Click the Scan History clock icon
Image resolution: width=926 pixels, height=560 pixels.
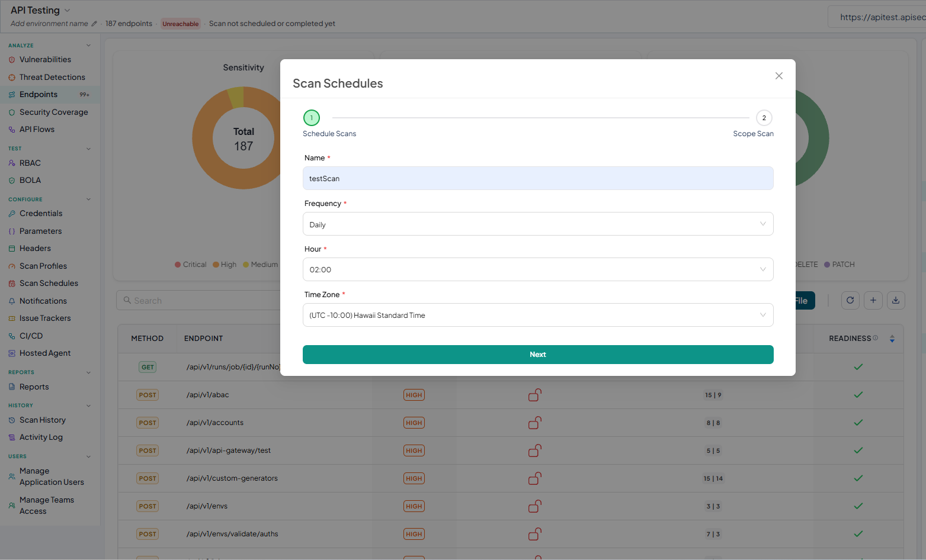pyautogui.click(x=12, y=420)
